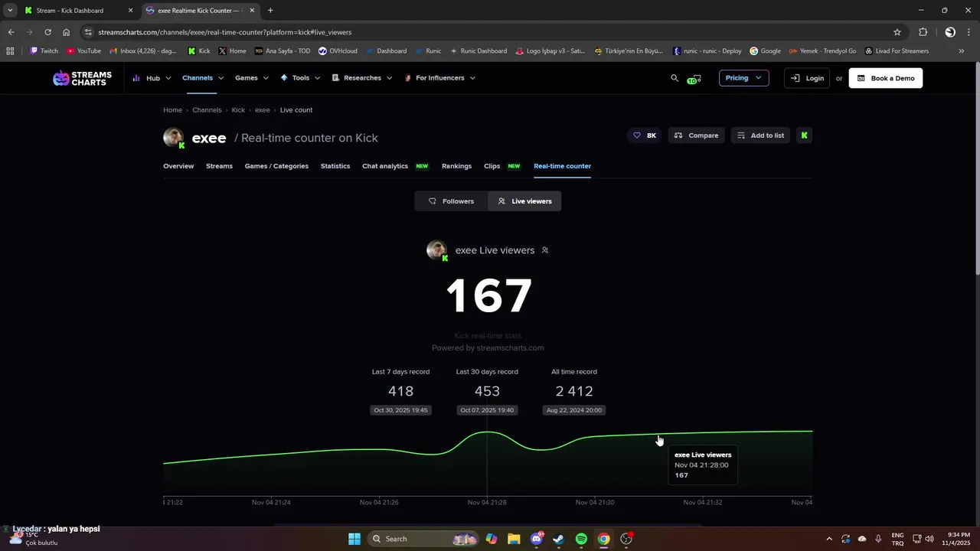Open the apps grid in bookmarks bar
Viewport: 980px width, 551px height.
coord(10,51)
